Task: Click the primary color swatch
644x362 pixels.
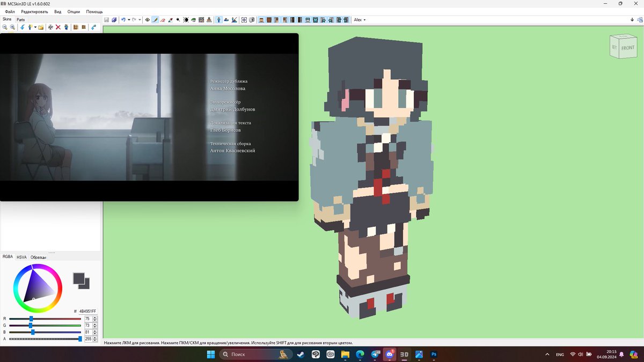Action: click(79, 278)
